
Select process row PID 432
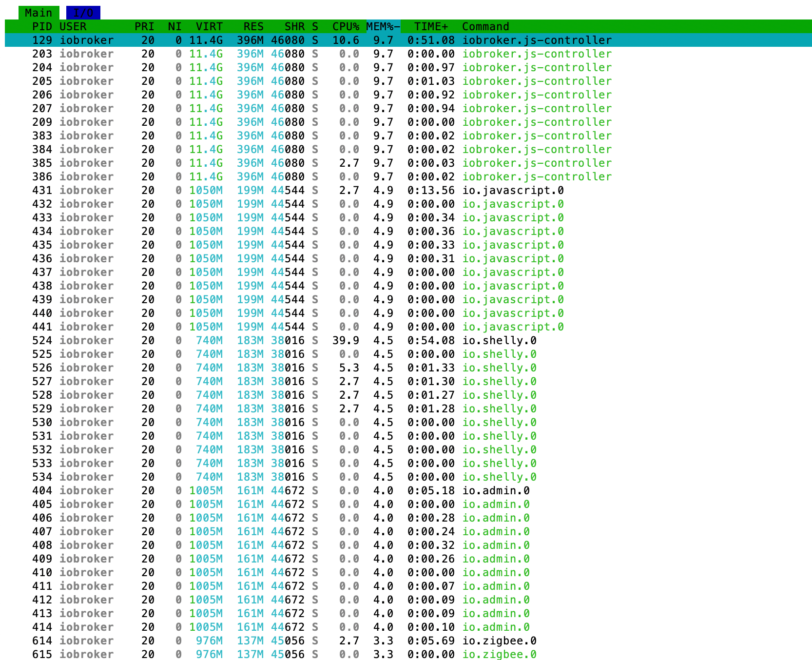[x=408, y=204]
